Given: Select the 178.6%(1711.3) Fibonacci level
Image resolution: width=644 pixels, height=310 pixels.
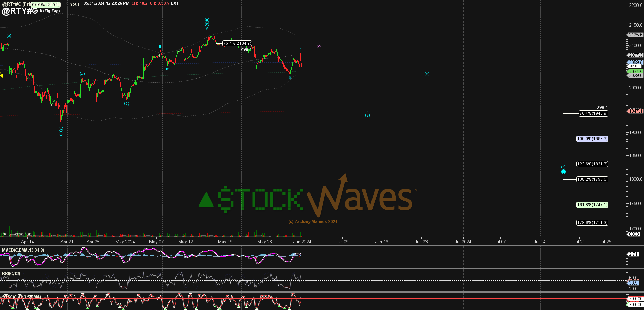Looking at the screenshot, I should (592, 223).
